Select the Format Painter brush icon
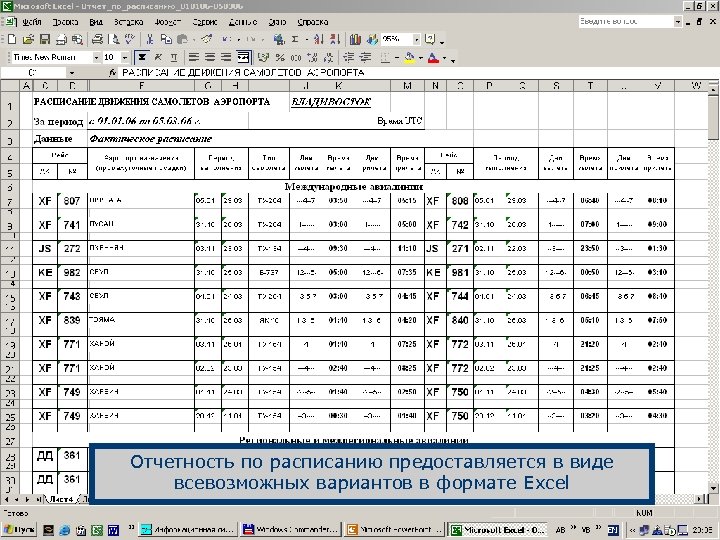Screen dimensions: 720x540 click(206, 39)
